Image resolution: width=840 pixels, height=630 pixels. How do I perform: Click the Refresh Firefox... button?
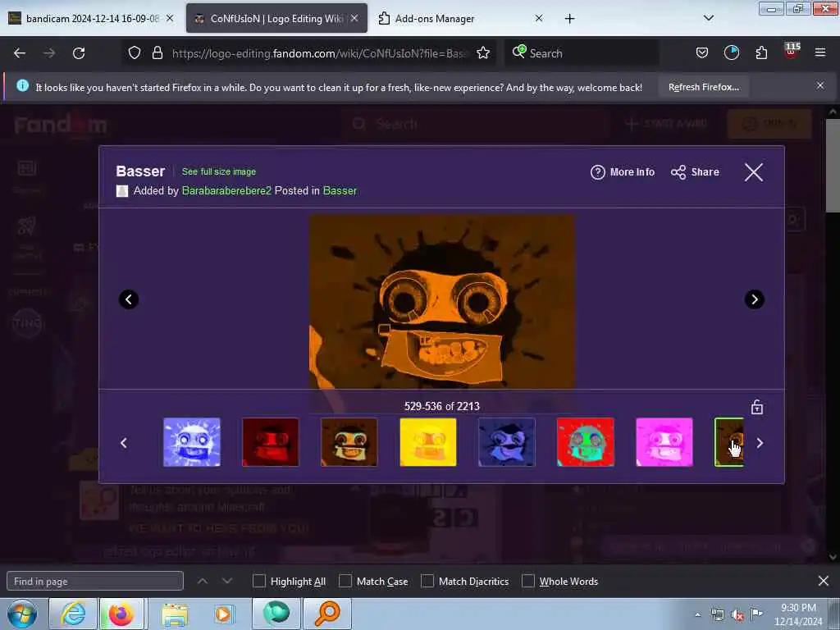pos(703,87)
